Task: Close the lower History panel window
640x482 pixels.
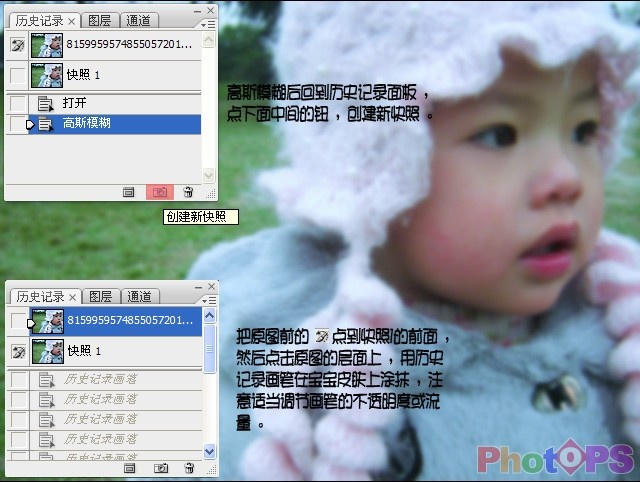Action: pos(211,286)
